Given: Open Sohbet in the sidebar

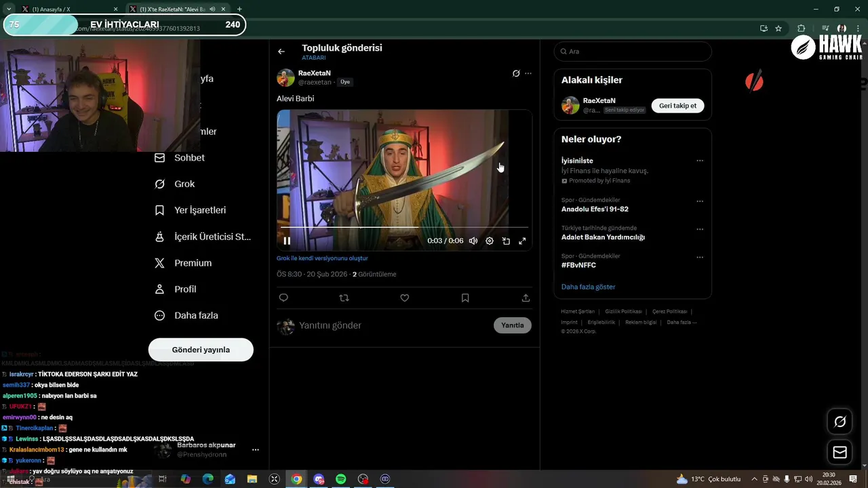Looking at the screenshot, I should 180,157.
